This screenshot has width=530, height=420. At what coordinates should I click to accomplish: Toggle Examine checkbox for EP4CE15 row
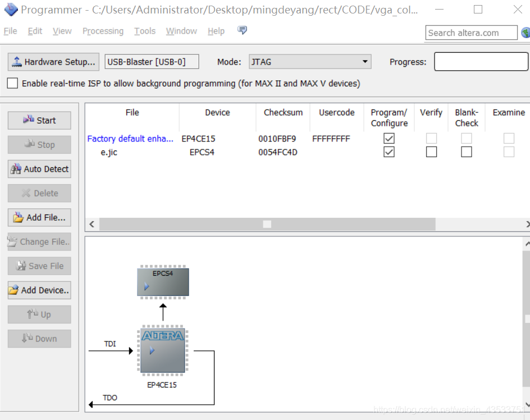click(509, 138)
